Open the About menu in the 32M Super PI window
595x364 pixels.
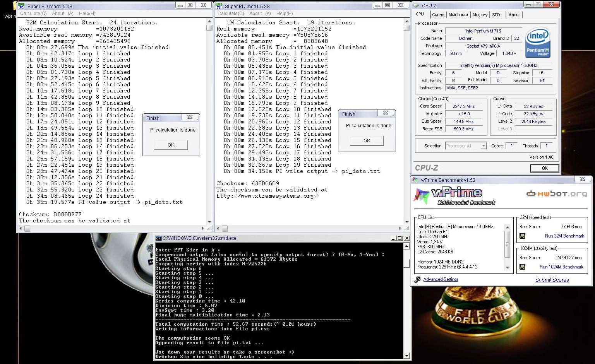[63, 14]
